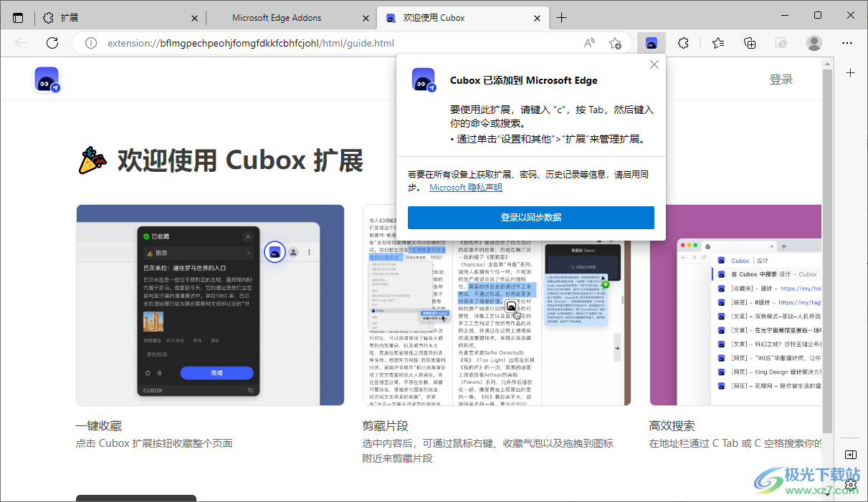Minimize the Edge window

785,15
